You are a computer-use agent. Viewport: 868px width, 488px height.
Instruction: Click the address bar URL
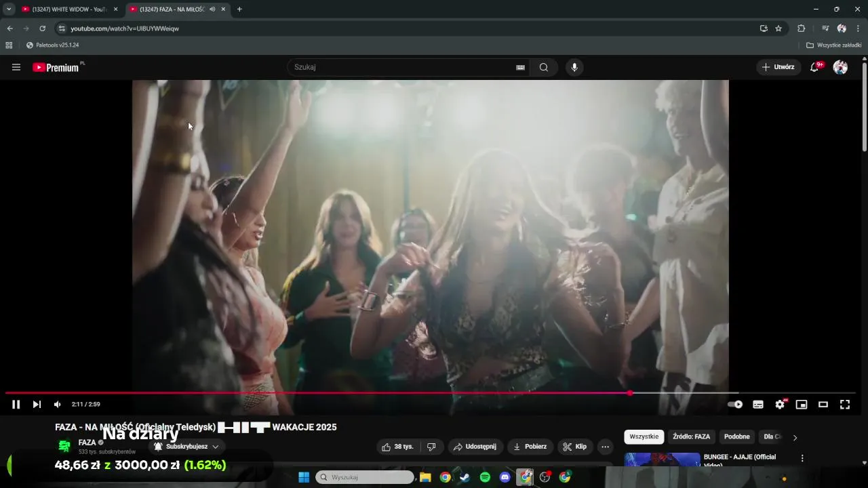point(125,28)
